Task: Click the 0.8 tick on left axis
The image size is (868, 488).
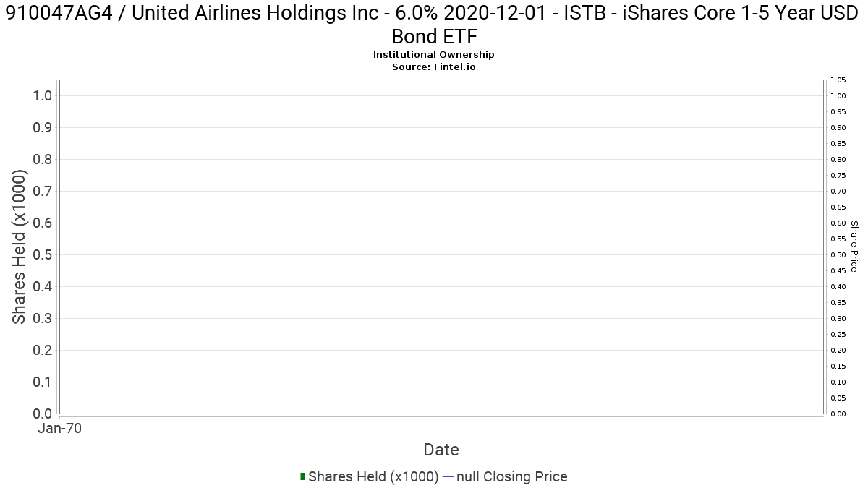Action: pos(43,160)
